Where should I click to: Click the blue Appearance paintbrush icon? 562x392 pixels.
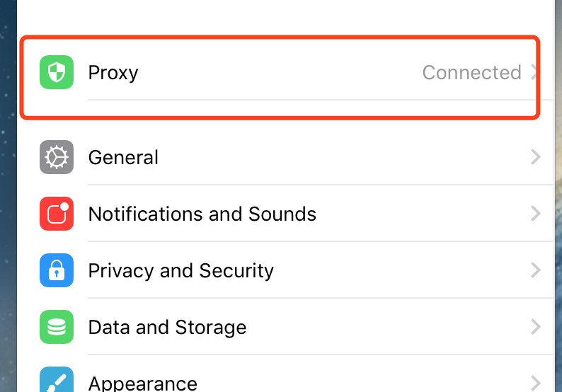coord(57,381)
